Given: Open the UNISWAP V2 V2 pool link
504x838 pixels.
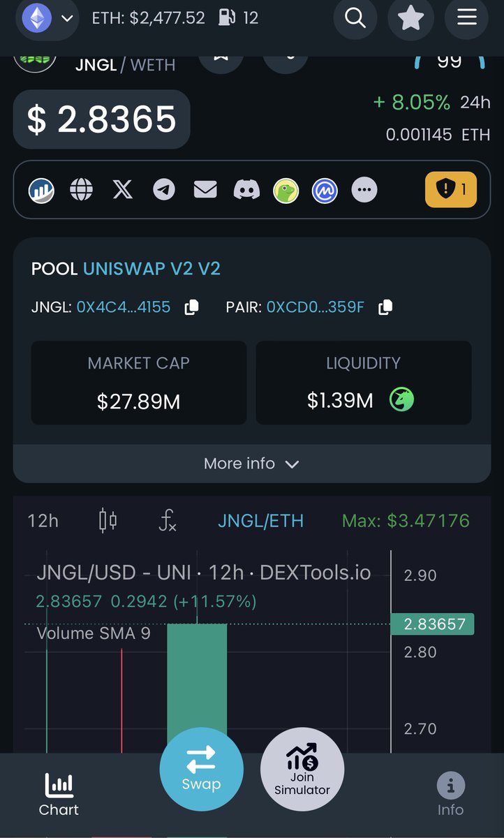Looking at the screenshot, I should tap(151, 269).
